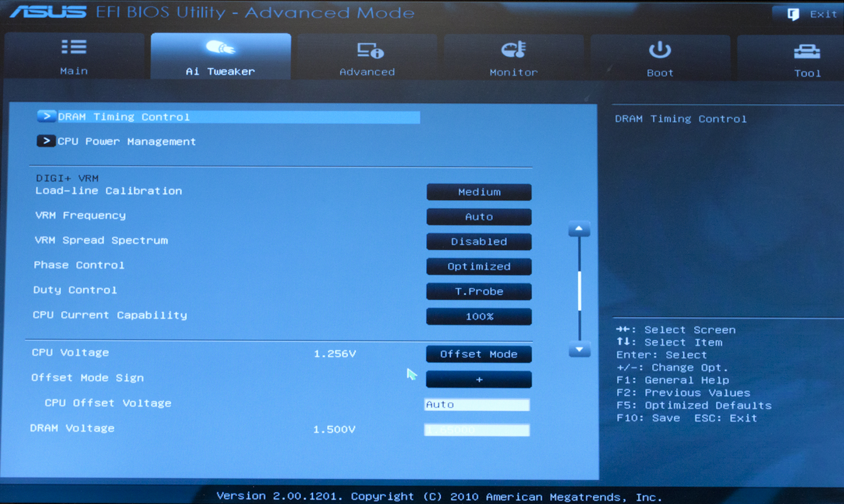Click arrow icon beside CPU Power Management

coord(46,141)
